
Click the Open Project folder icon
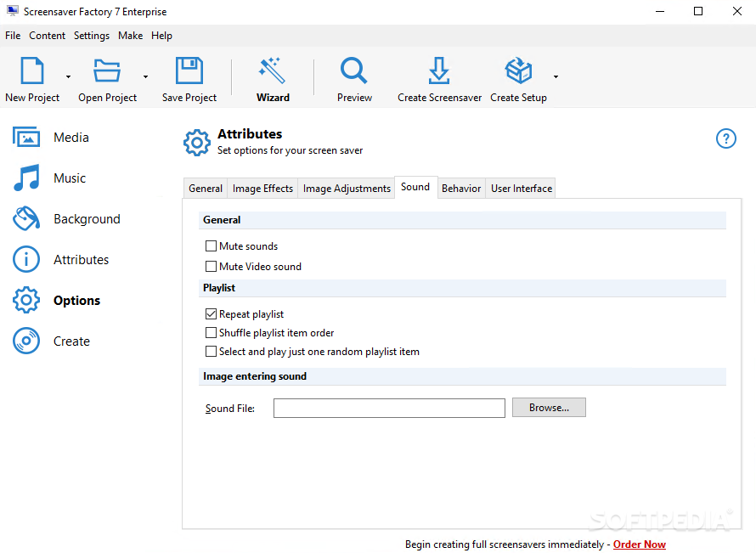click(x=106, y=71)
